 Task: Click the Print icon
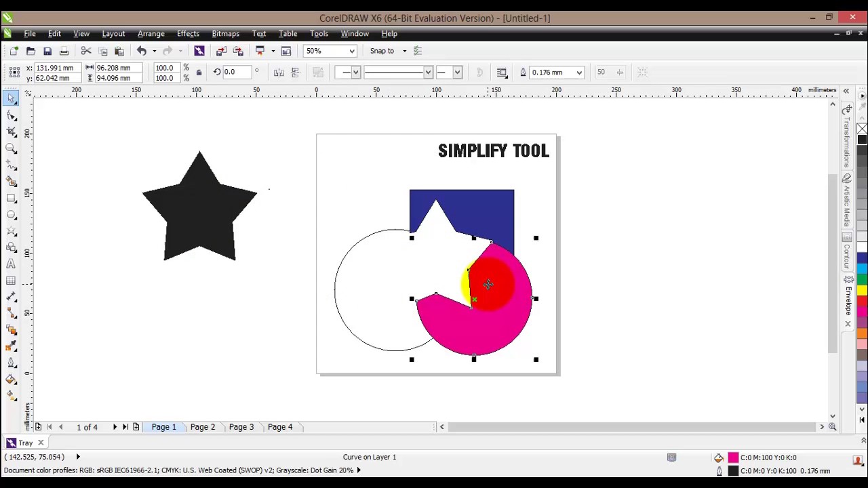coord(64,51)
